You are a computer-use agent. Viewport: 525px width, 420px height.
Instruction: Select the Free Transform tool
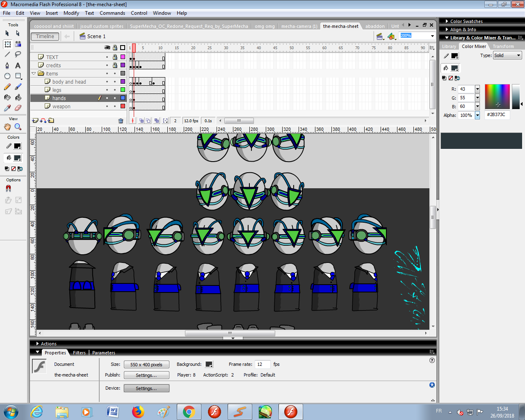pos(7,44)
